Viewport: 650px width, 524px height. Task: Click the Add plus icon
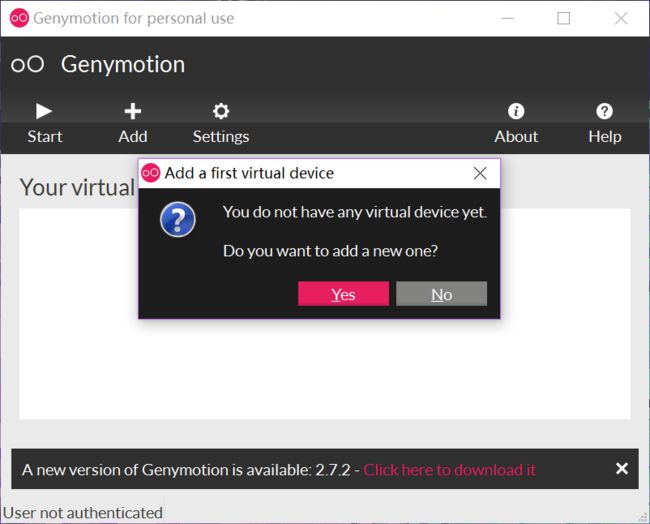[133, 111]
